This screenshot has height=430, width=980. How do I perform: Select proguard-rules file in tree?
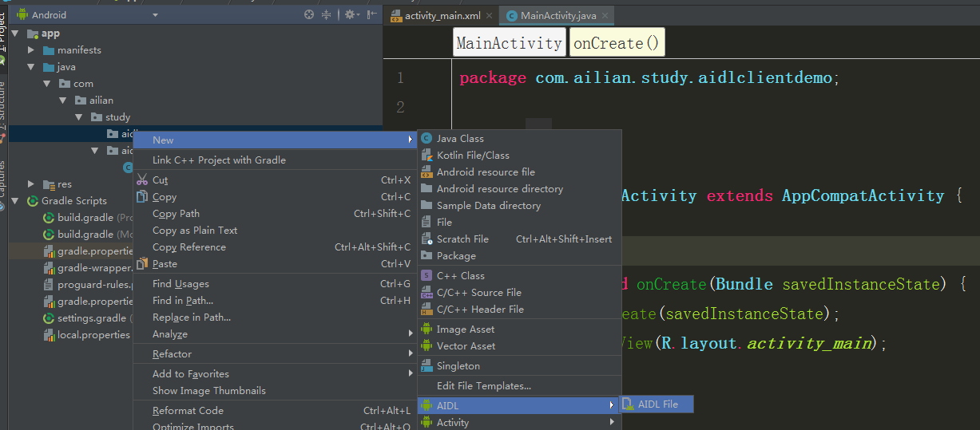(x=94, y=285)
